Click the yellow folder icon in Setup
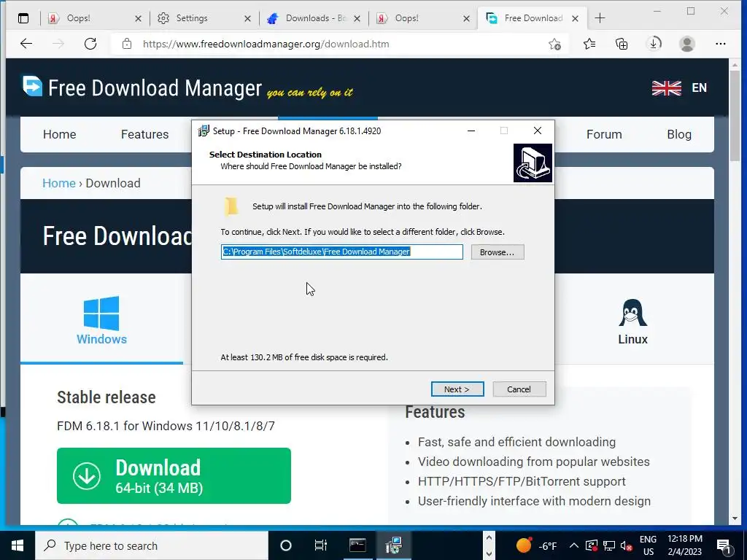 coord(231,206)
